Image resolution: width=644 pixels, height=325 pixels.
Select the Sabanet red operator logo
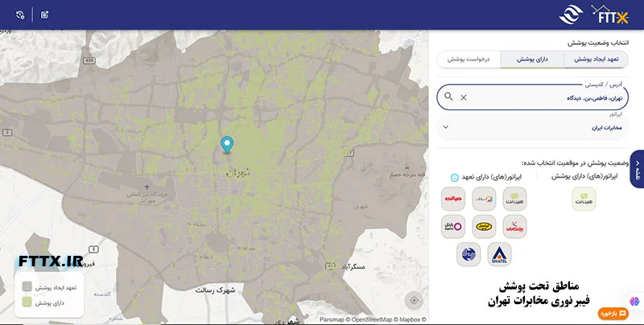click(x=453, y=199)
